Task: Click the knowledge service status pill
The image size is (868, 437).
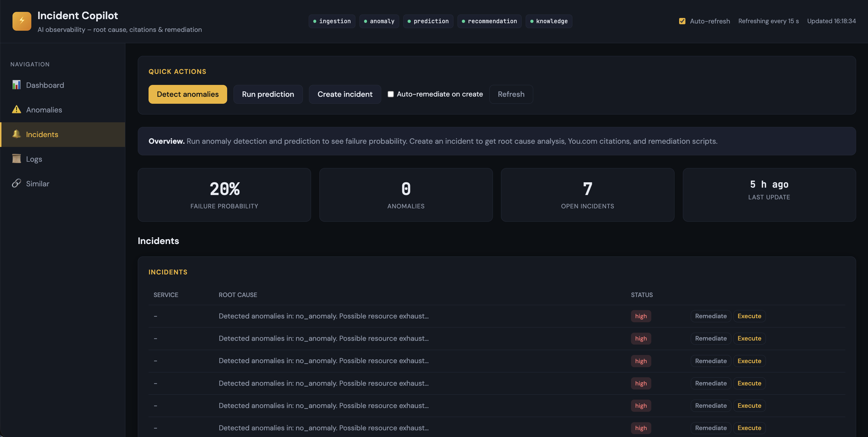Action: coord(549,21)
